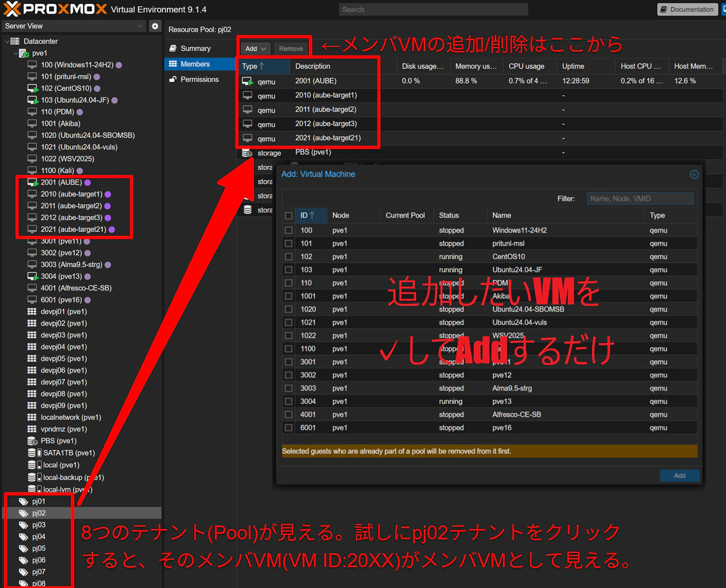Click the Filter input field in the dialog

[x=640, y=198]
